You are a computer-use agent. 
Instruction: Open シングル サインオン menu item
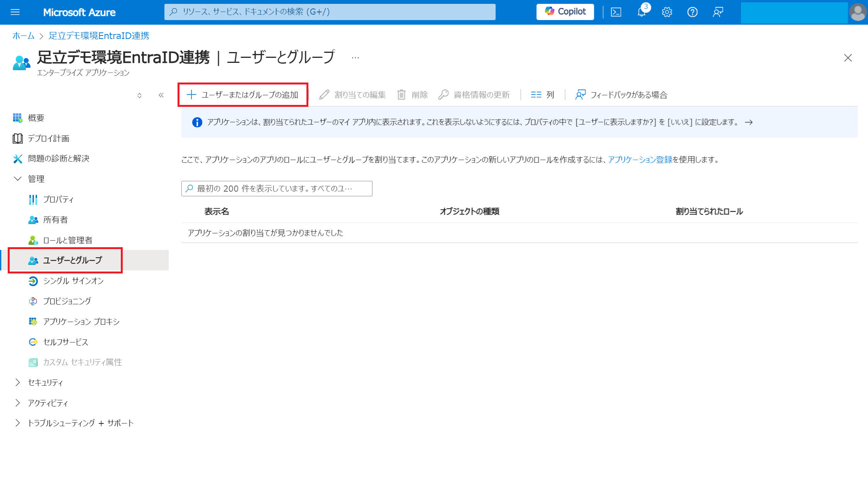73,281
